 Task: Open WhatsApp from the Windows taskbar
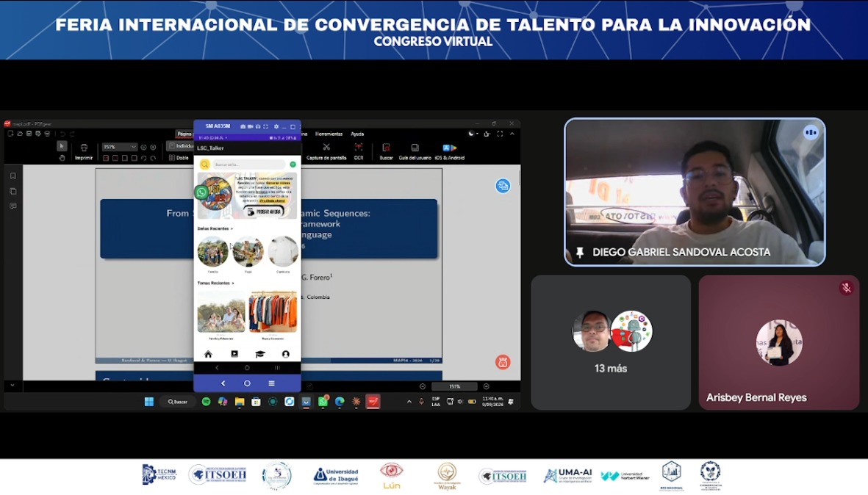pyautogui.click(x=323, y=402)
